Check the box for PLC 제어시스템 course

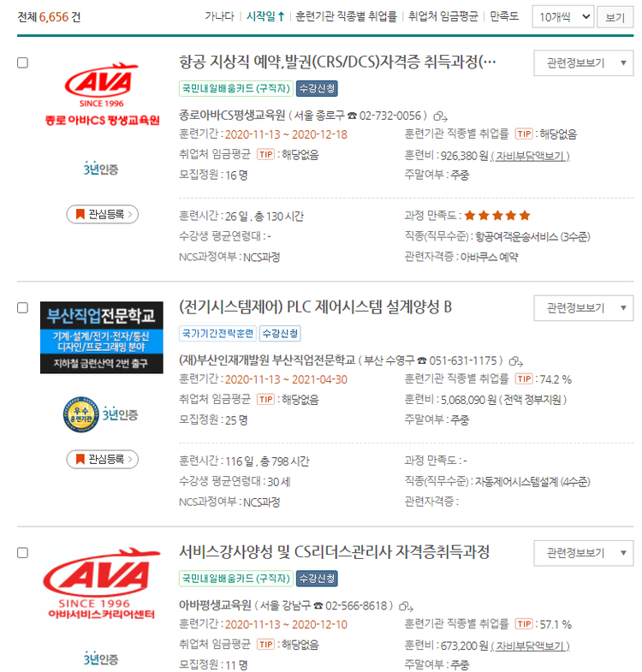(23, 307)
